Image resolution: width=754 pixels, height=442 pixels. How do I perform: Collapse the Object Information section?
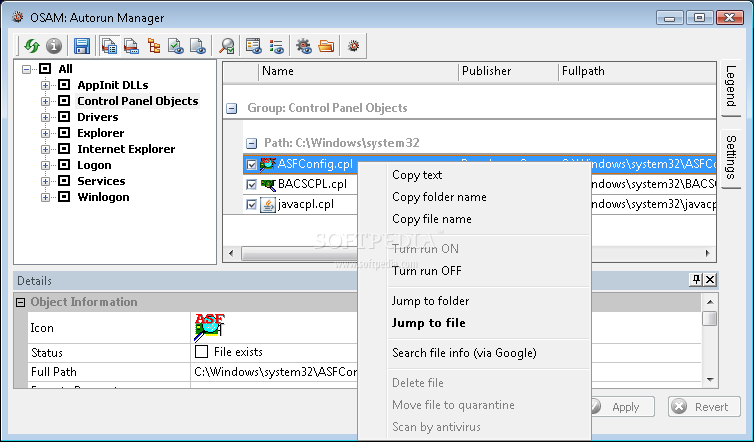point(20,302)
